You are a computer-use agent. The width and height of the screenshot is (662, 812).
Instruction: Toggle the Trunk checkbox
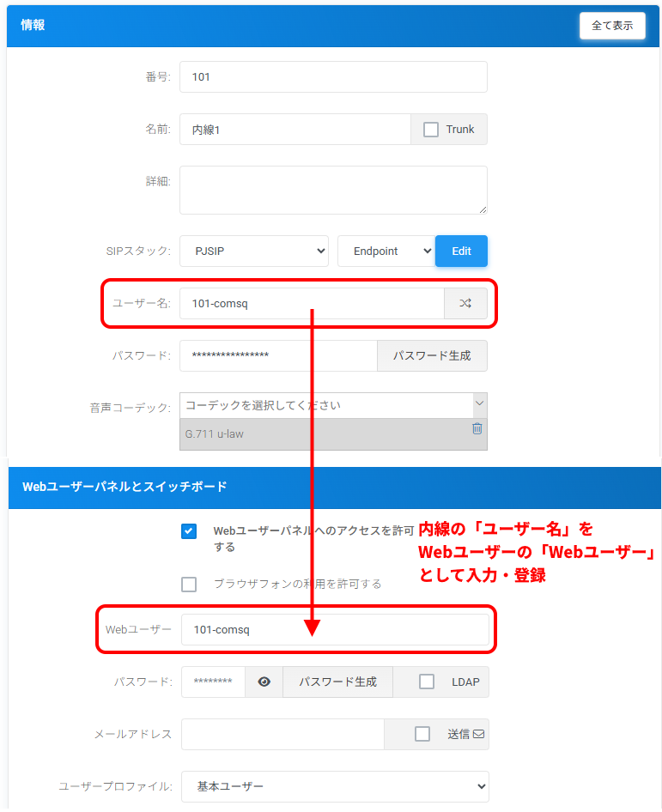(x=431, y=130)
